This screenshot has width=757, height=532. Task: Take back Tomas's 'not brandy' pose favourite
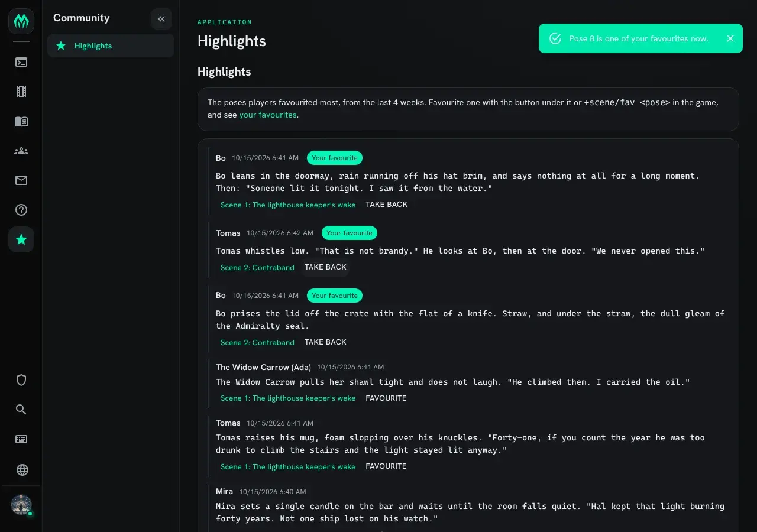tap(325, 267)
